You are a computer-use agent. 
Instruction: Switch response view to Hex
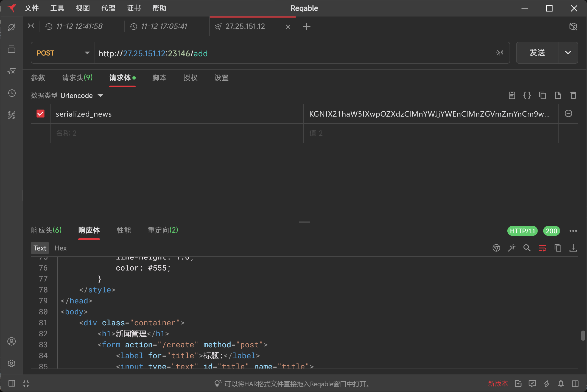click(60, 248)
